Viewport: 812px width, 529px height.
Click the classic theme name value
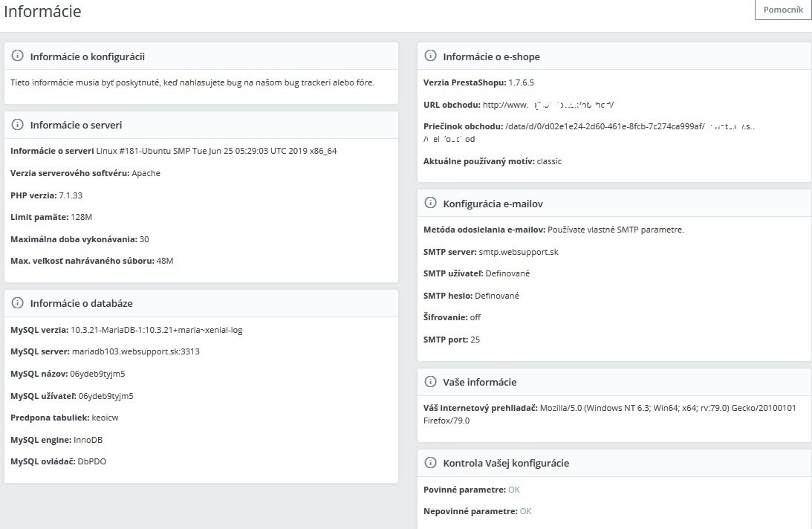click(x=549, y=161)
